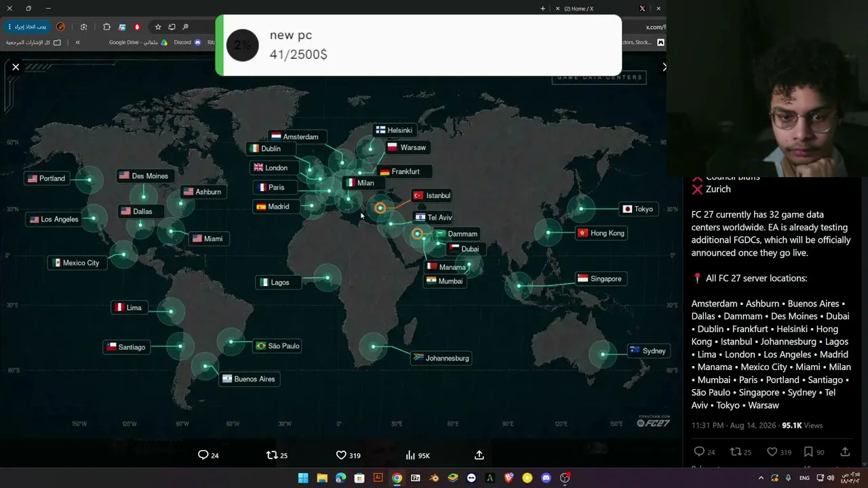Open the browser extensions puzzle icon
Viewport: 868px width, 488px height.
coord(106,27)
